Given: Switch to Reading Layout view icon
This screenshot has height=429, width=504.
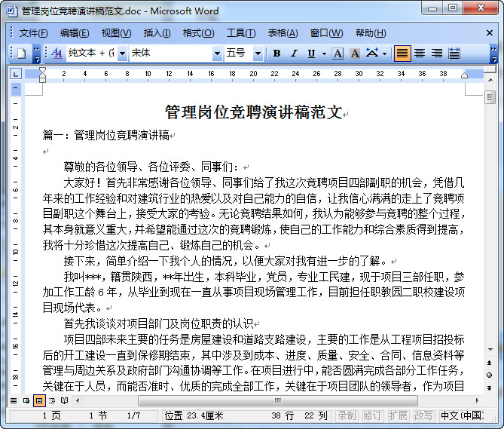Looking at the screenshot, I should click(64, 400).
